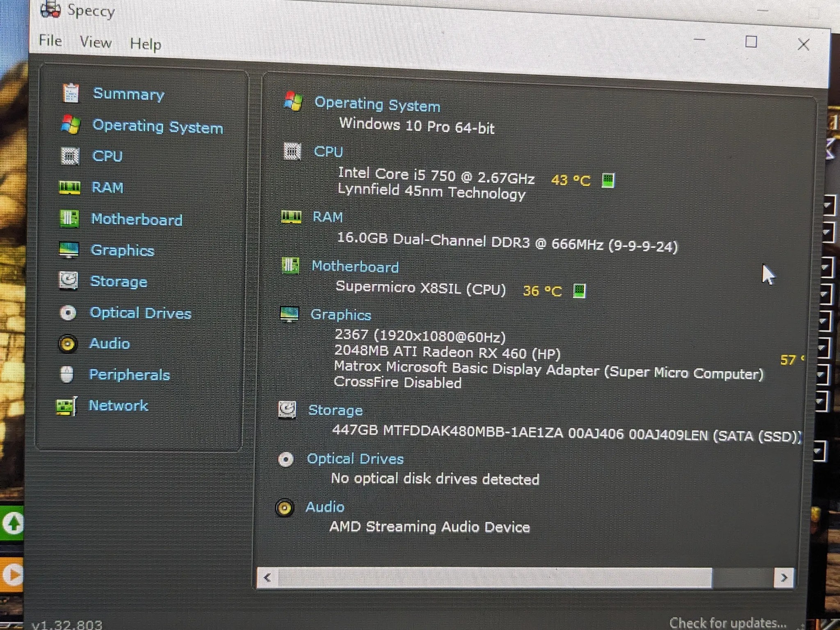Click the version number 'v1.32.803'
This screenshot has height=630, width=840.
coord(67,624)
